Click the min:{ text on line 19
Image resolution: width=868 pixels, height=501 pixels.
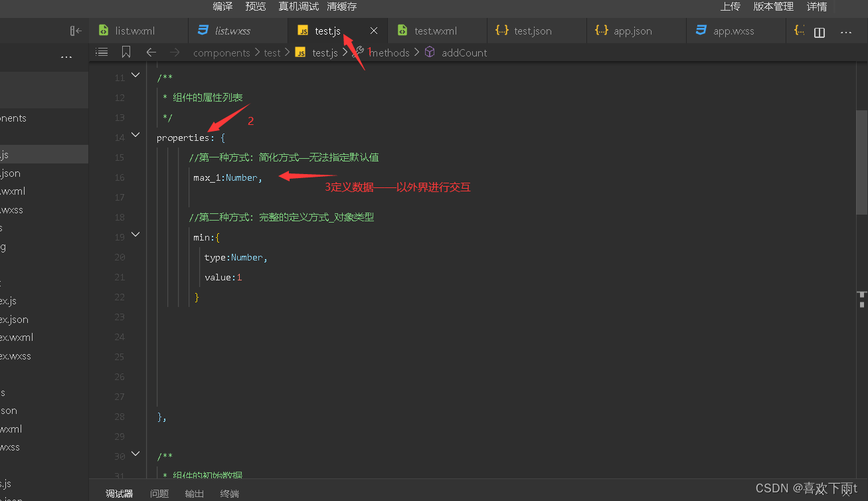pyautogui.click(x=207, y=237)
